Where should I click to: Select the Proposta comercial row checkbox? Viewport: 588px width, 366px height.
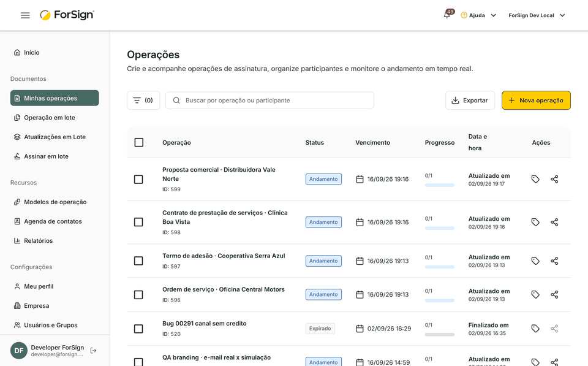(x=138, y=179)
